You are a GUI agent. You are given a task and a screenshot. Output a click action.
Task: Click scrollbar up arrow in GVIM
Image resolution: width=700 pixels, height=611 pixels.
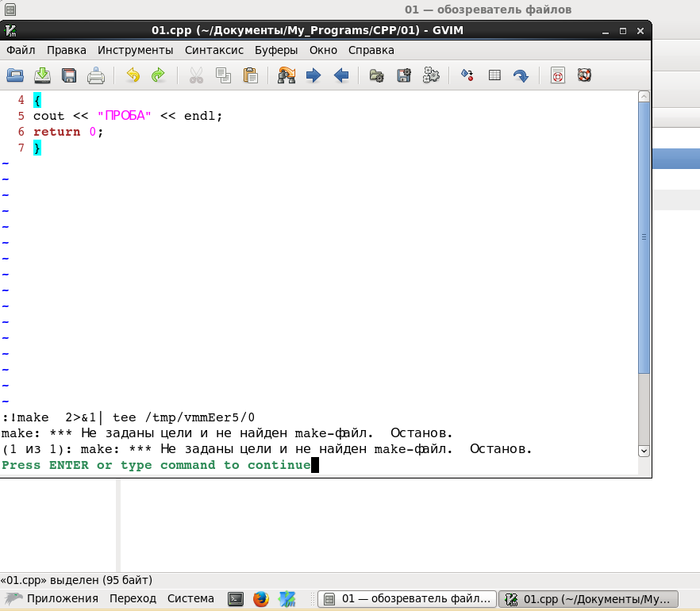[x=644, y=96]
